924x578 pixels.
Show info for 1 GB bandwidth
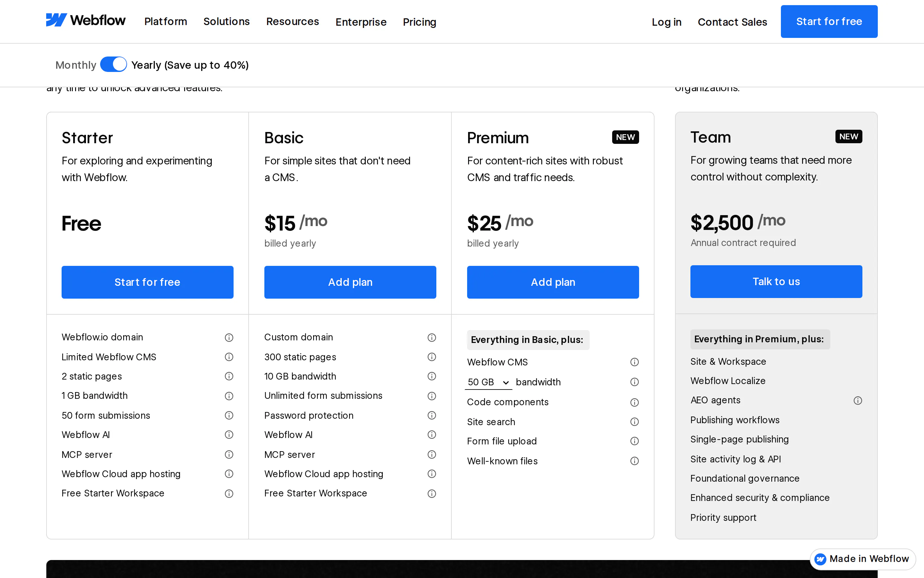point(229,396)
